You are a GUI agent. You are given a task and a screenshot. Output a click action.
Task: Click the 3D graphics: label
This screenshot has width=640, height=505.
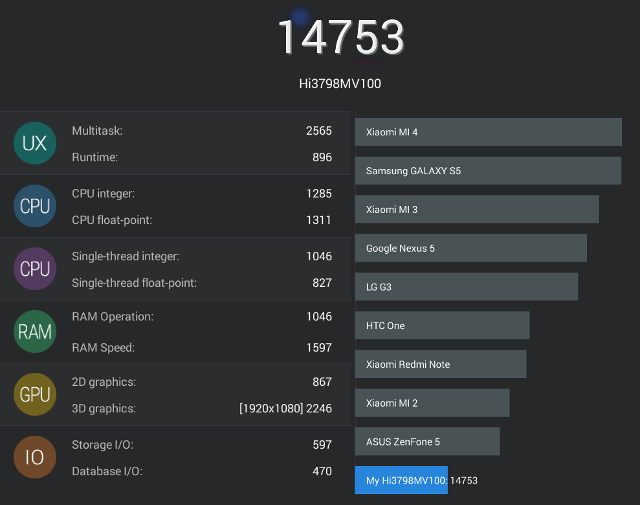(x=104, y=409)
